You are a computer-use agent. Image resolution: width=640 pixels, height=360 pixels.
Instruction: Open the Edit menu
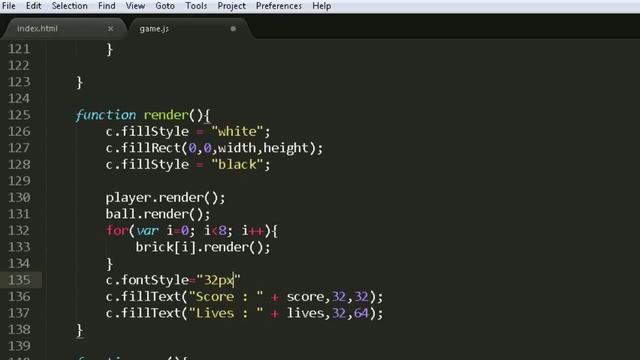coord(33,6)
